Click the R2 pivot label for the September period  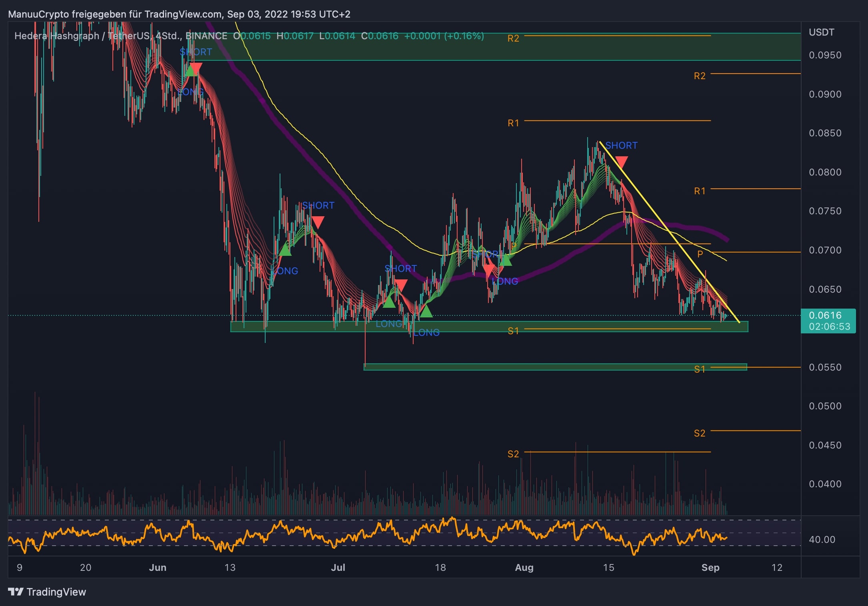tap(700, 76)
